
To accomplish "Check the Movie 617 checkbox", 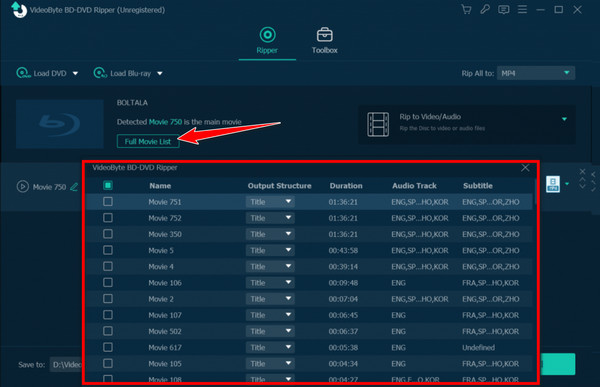I will pos(108,347).
